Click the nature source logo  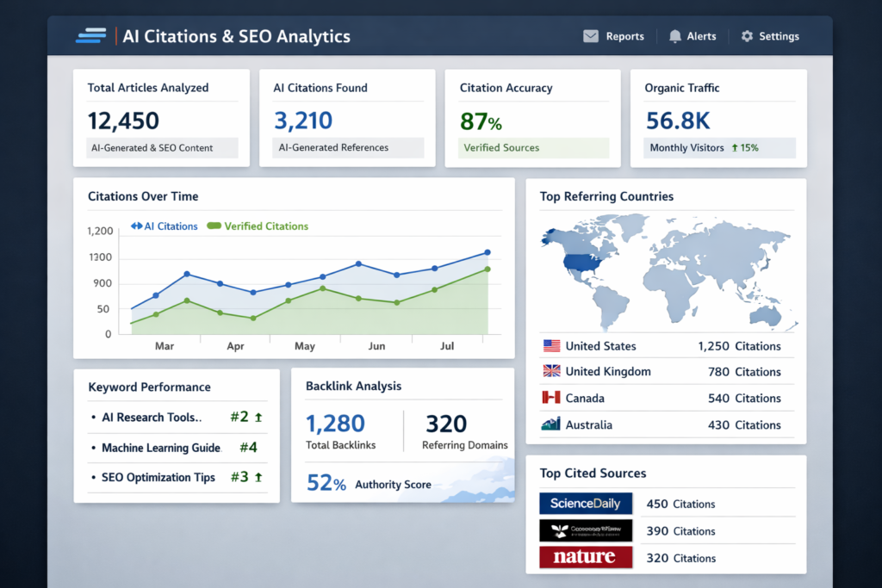click(x=586, y=557)
